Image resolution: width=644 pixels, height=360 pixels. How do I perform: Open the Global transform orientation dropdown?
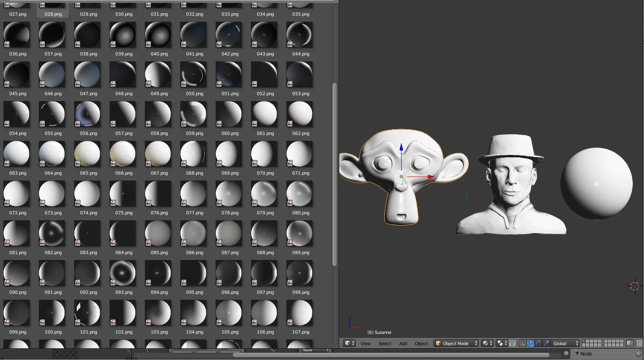point(565,343)
